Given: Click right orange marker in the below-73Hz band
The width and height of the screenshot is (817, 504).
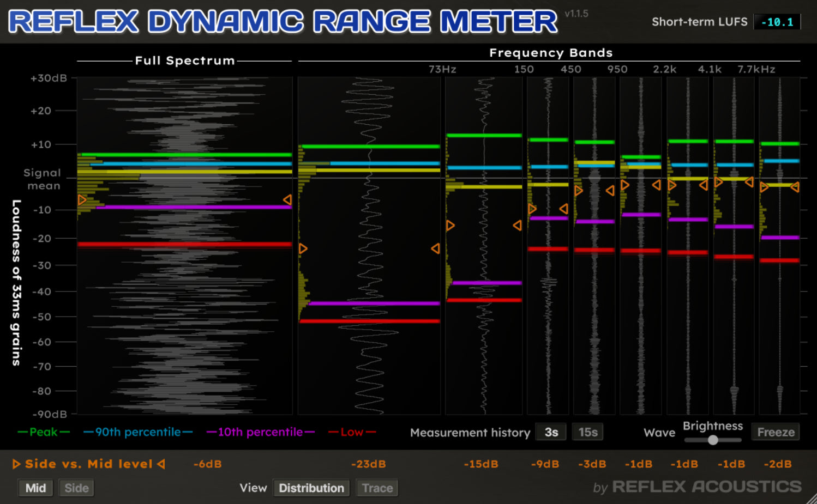Looking at the screenshot, I should (435, 248).
